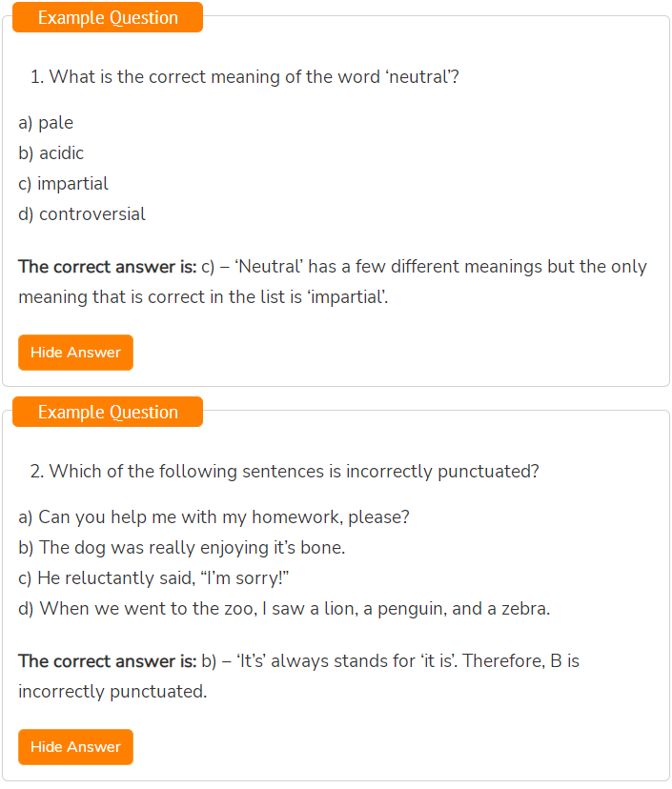The height and width of the screenshot is (789, 672).
Task: Click explanation mentioning 'impartial' in list
Action: coord(203,297)
